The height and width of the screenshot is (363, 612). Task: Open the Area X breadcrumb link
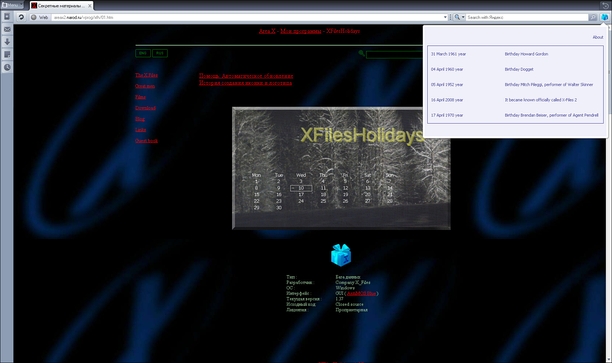[267, 31]
